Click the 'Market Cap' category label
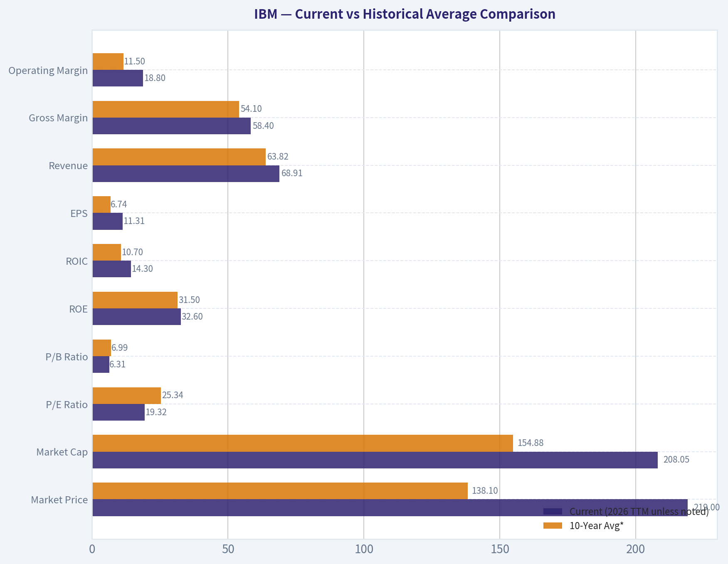This screenshot has height=564, width=728. click(62, 452)
